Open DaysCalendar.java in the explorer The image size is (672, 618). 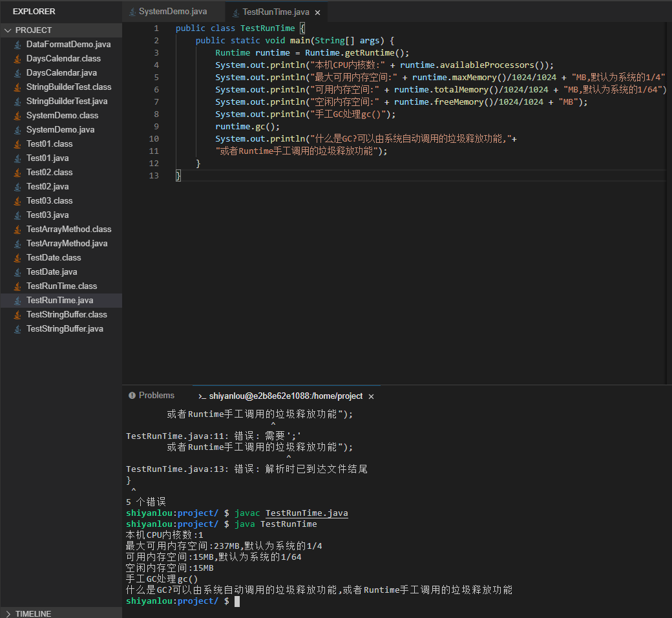pyautogui.click(x=61, y=73)
